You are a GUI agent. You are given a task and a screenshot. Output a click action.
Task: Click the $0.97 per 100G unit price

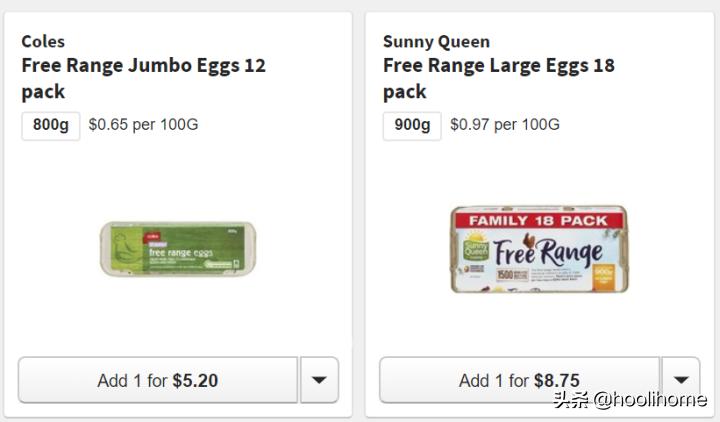[x=504, y=125]
